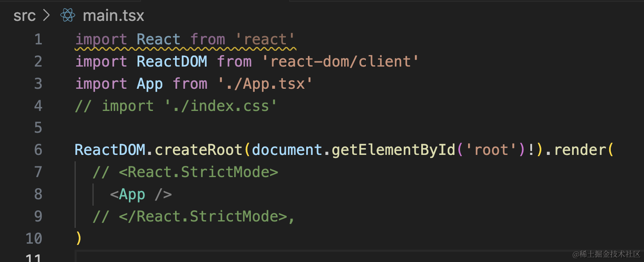Image resolution: width=644 pixels, height=262 pixels.
Task: Select line number 6 in gutter
Action: [x=38, y=150]
